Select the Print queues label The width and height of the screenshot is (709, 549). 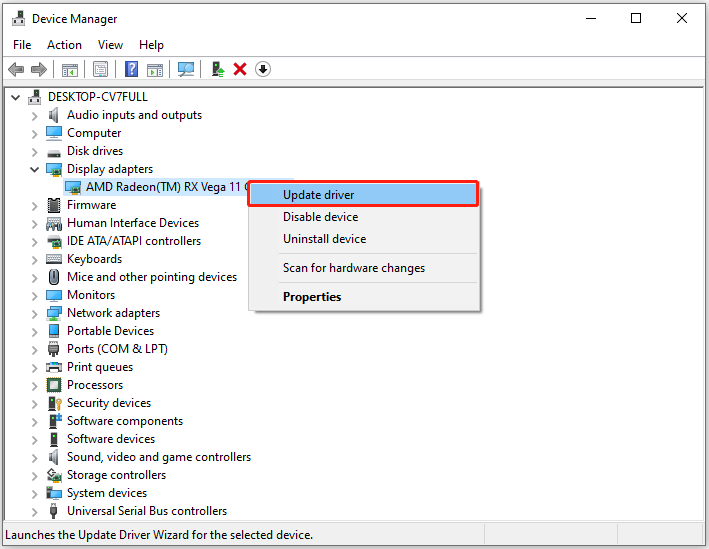[100, 367]
